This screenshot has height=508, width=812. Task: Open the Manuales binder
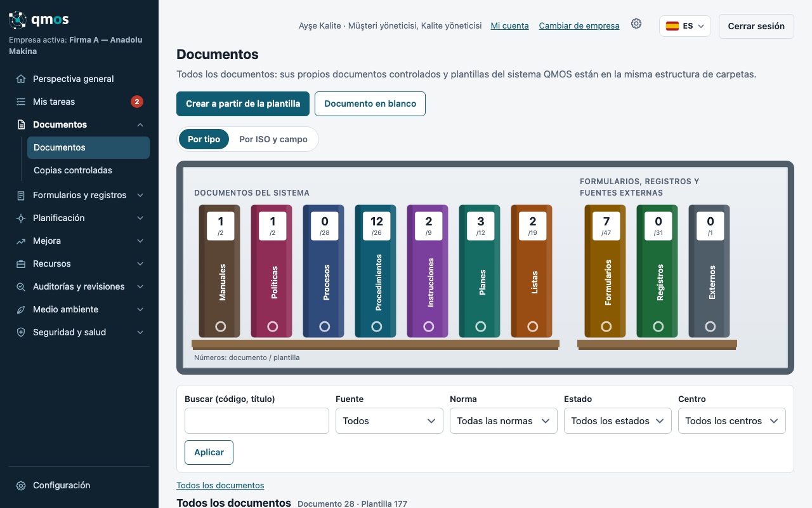tap(220, 271)
